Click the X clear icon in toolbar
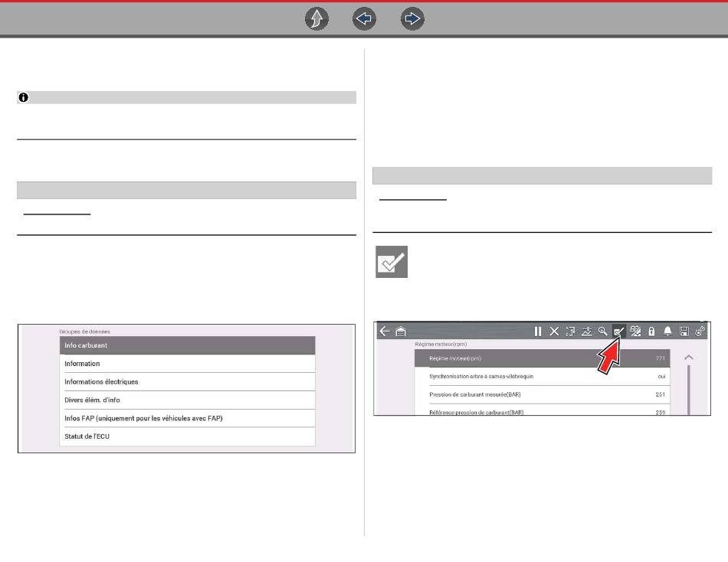Screen dimensions: 728x562 (554, 332)
